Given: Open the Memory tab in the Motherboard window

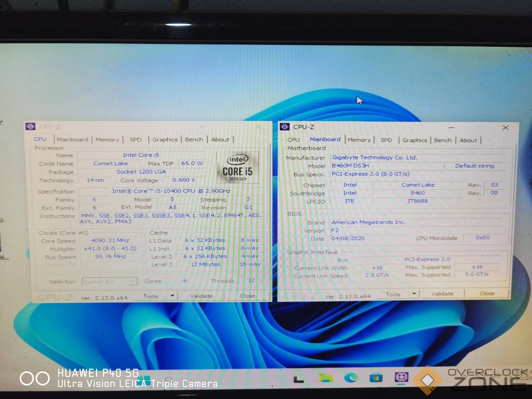Looking at the screenshot, I should pyautogui.click(x=359, y=140).
